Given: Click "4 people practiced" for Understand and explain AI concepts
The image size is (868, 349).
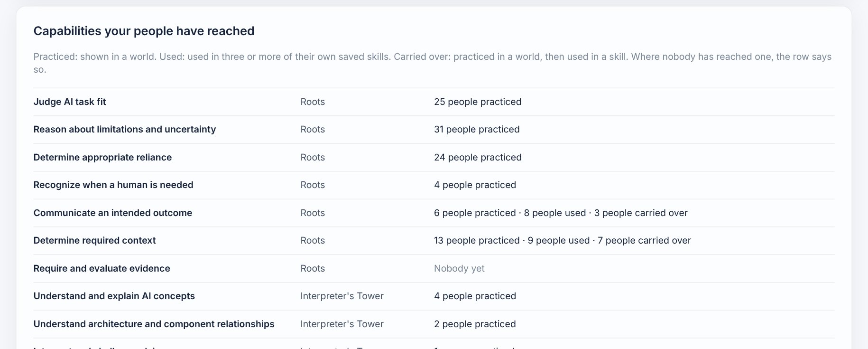Looking at the screenshot, I should tap(475, 296).
